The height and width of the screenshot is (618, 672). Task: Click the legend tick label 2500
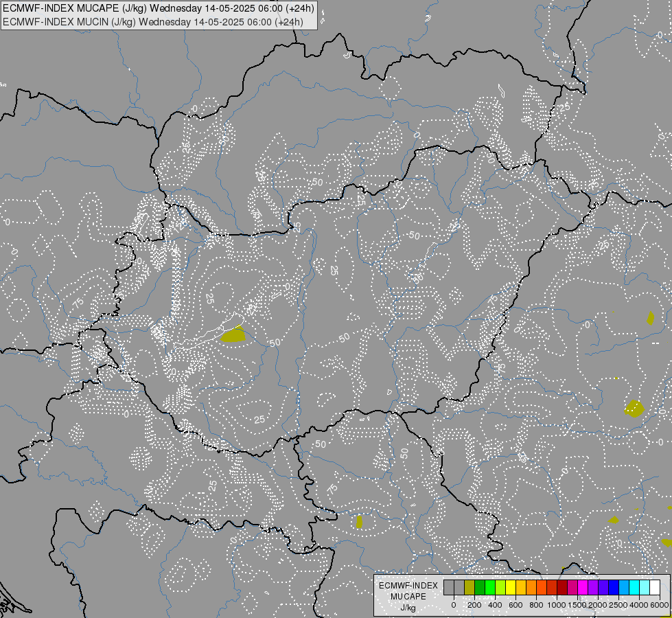(618, 605)
